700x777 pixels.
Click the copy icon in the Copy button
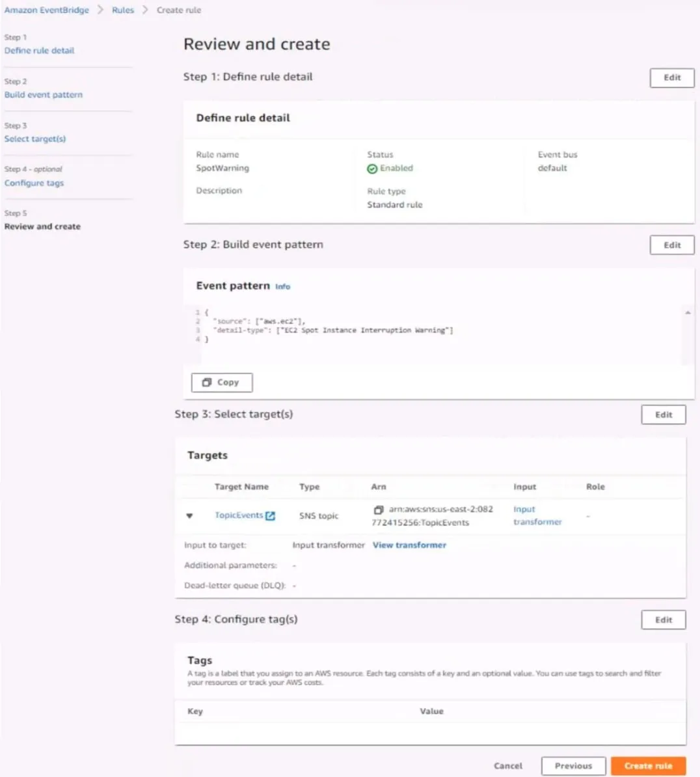207,382
